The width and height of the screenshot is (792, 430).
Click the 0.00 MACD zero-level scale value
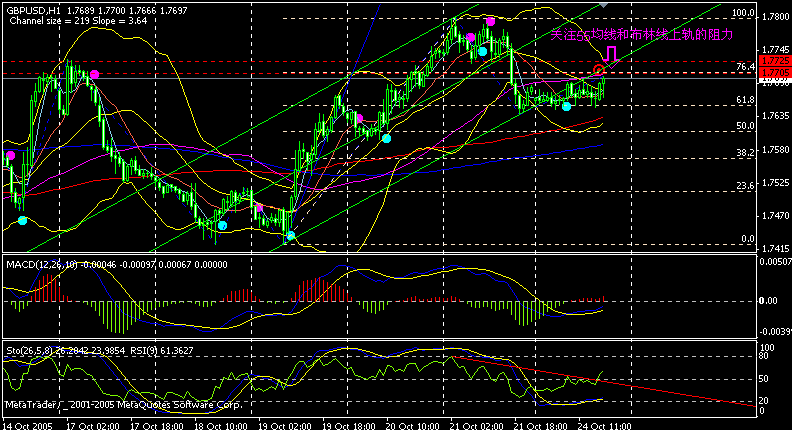pos(768,301)
